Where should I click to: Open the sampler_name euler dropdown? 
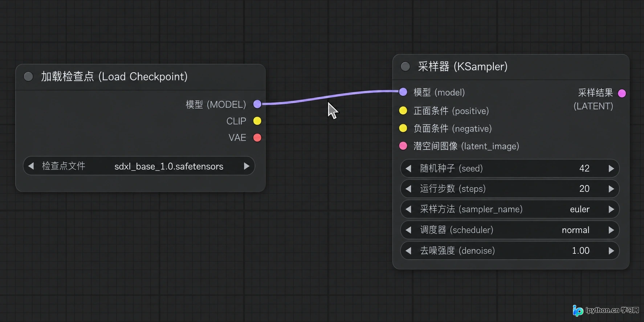tap(510, 209)
